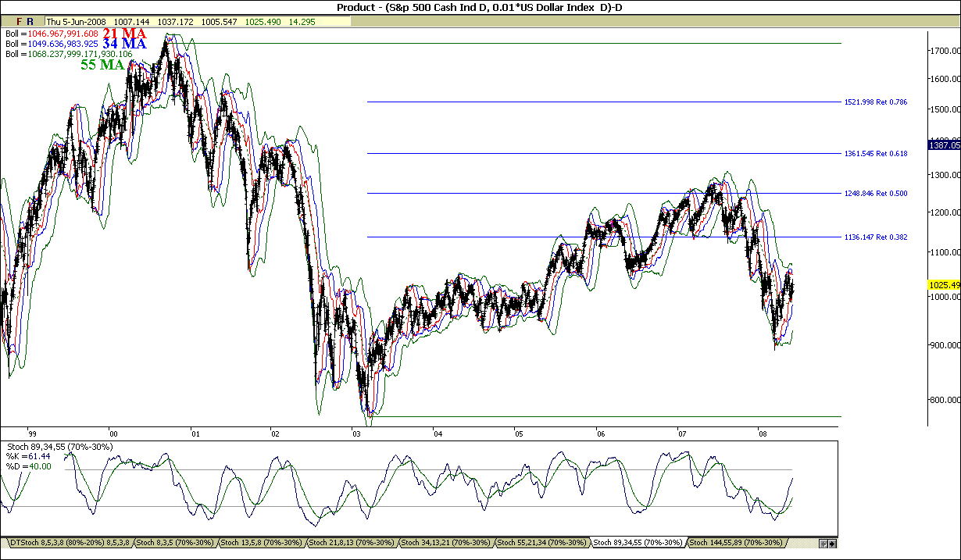
Task: Click the blue 34 MA annotation
Action: coord(125,45)
